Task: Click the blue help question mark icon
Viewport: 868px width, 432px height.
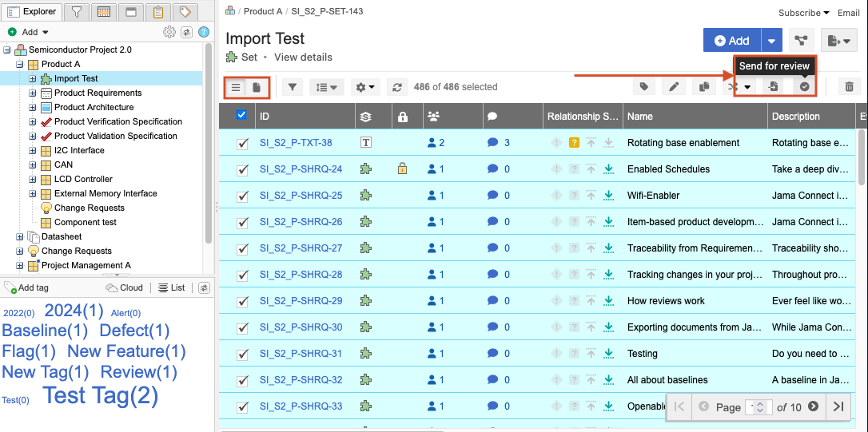Action: [204, 32]
